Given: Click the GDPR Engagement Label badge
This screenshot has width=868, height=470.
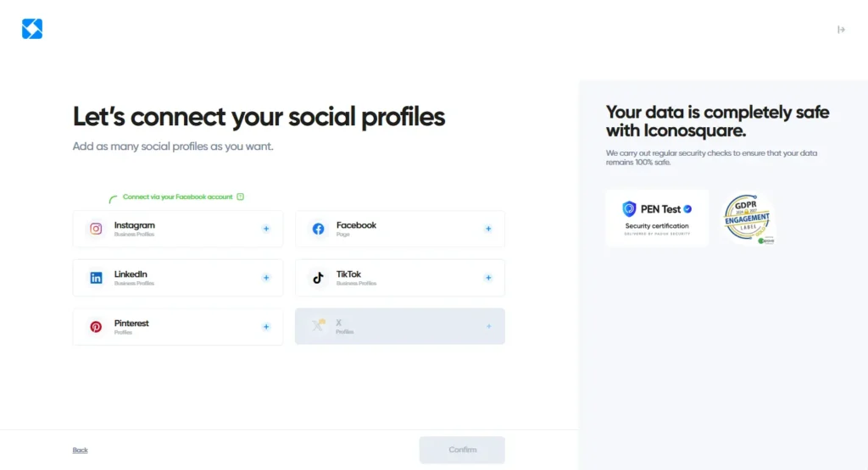Looking at the screenshot, I should (x=747, y=218).
